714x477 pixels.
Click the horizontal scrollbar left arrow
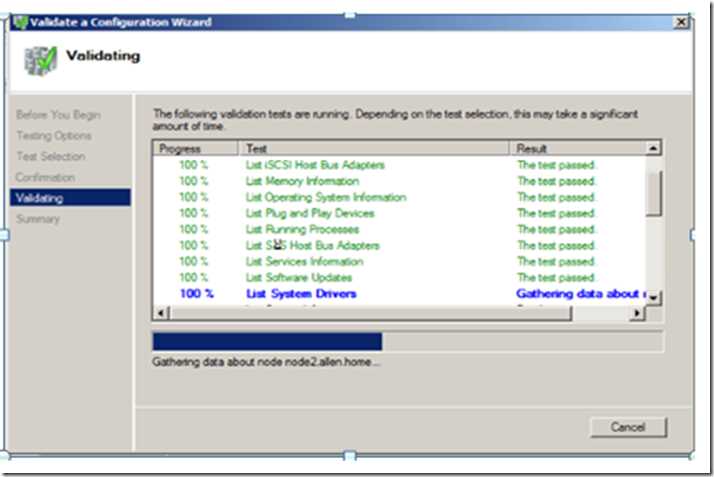pos(161,313)
